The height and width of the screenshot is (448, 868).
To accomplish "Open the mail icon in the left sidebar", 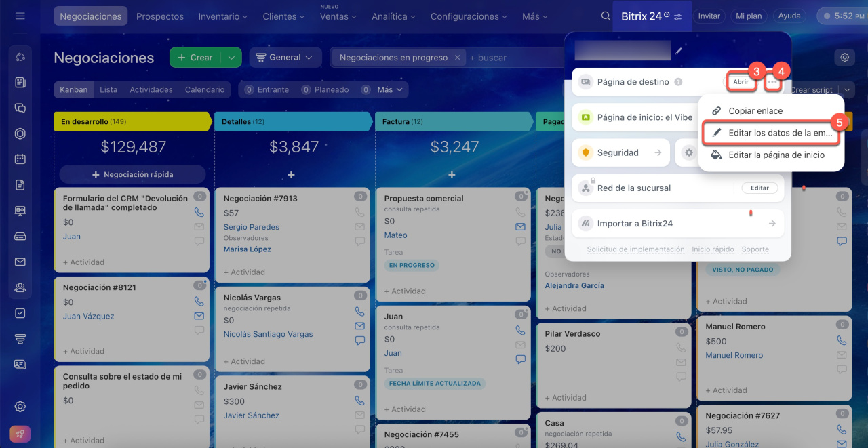I will point(20,262).
